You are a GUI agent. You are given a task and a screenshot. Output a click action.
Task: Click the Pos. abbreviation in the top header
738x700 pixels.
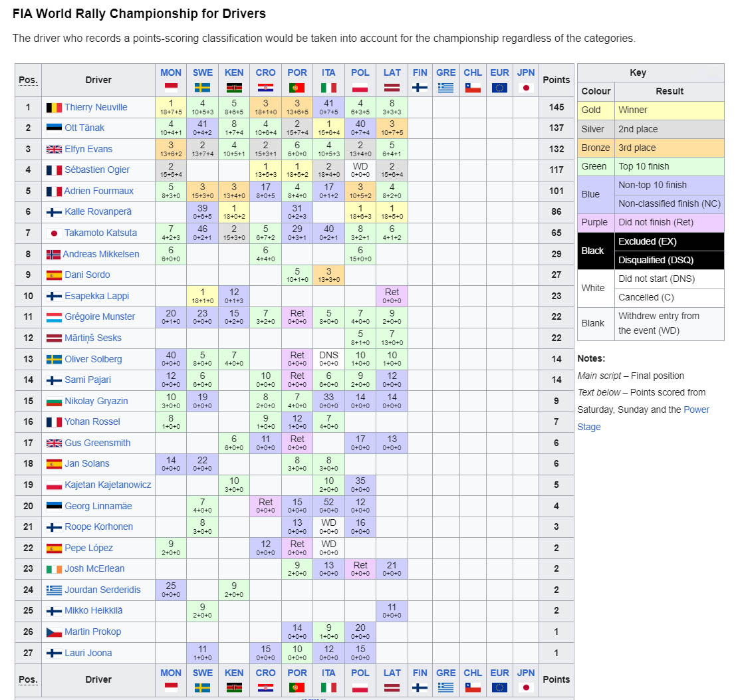point(28,80)
